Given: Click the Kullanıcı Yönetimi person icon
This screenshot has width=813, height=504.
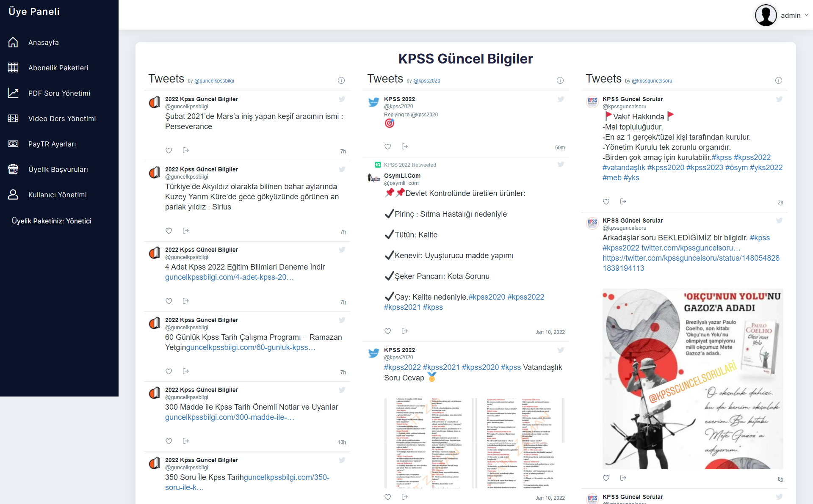Looking at the screenshot, I should pos(13,195).
